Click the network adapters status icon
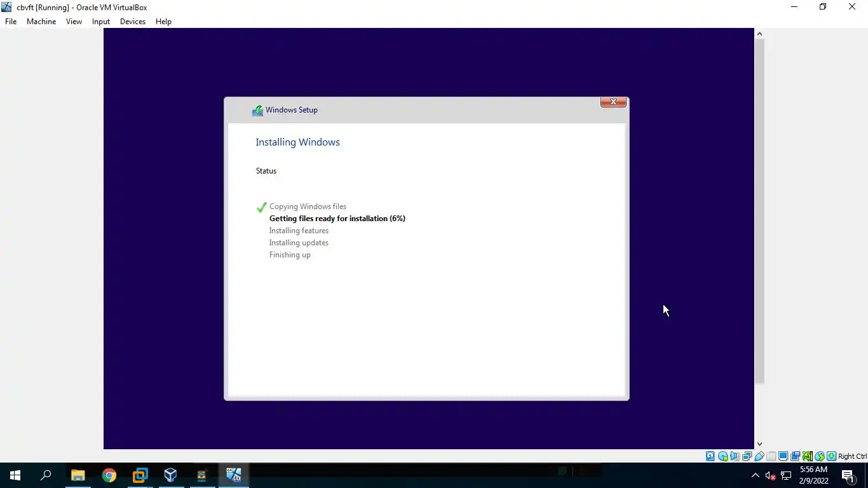Viewport: 868px width, 488px height. point(747,456)
